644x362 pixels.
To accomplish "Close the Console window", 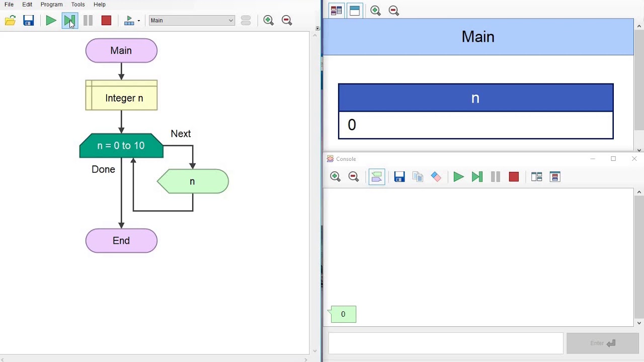I will [x=634, y=159].
